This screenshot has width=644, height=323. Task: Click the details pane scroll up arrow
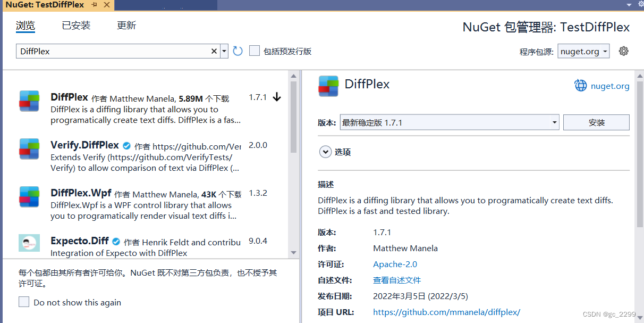pyautogui.click(x=640, y=77)
